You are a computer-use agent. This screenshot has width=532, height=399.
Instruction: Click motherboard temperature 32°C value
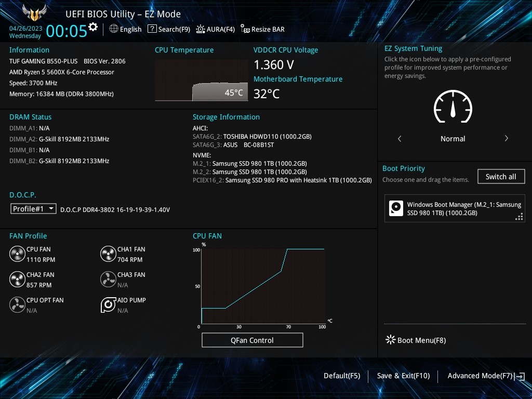pyautogui.click(x=267, y=94)
